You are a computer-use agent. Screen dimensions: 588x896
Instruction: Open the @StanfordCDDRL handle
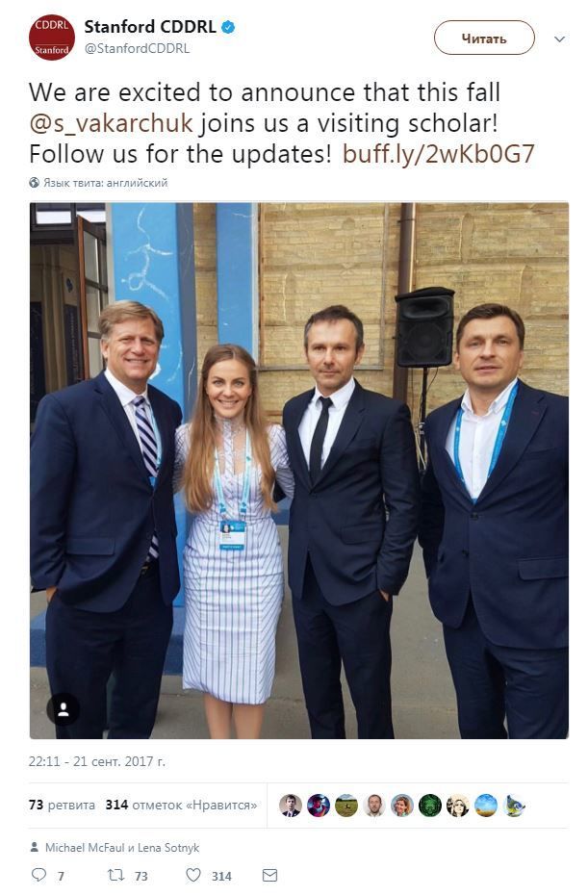(x=138, y=48)
